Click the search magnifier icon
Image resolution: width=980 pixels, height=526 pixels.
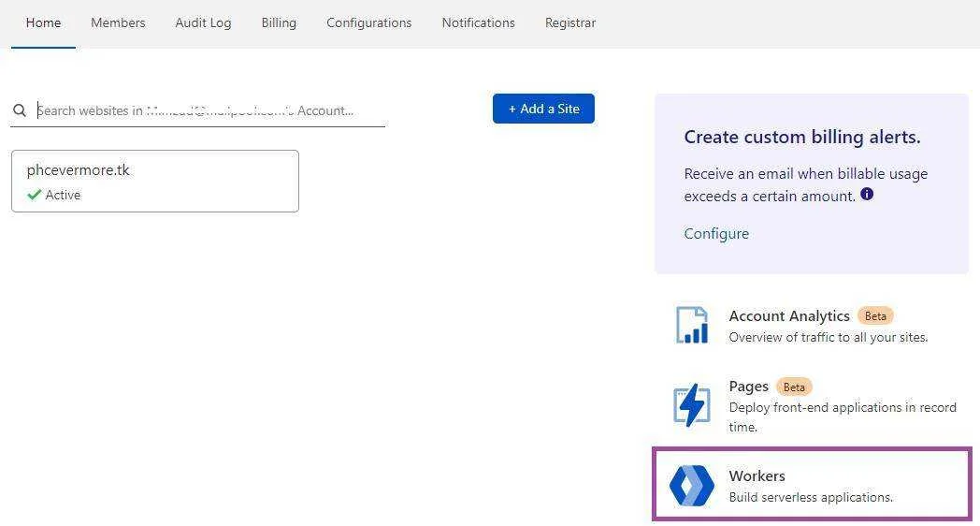20,110
